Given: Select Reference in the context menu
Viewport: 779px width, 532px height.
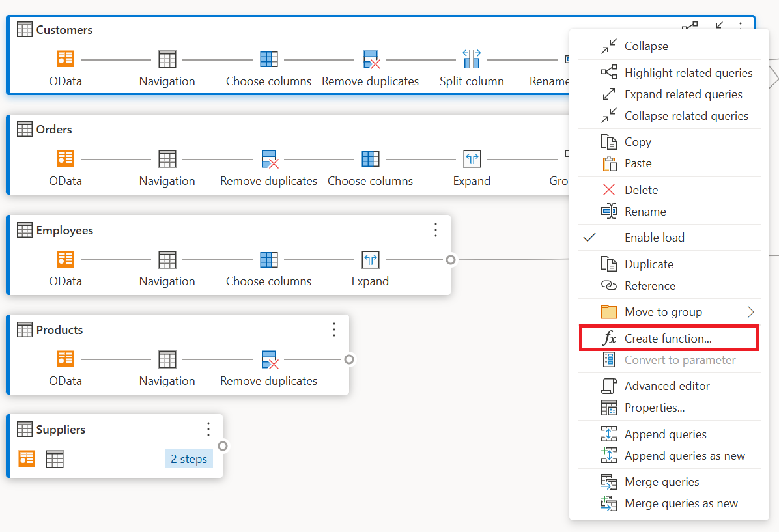Looking at the screenshot, I should pyautogui.click(x=669, y=286).
